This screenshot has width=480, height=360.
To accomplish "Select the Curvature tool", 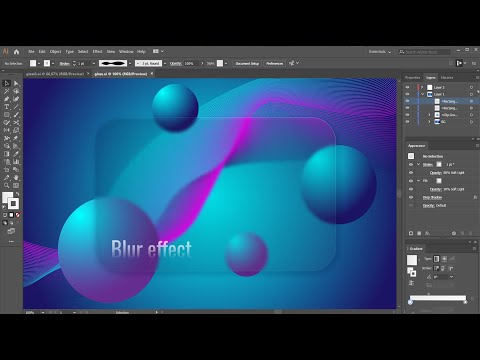I will click(x=16, y=99).
